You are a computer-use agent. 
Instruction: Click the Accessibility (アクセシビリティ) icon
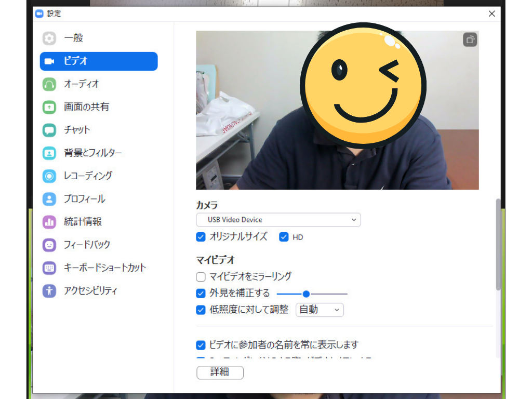[x=49, y=291]
